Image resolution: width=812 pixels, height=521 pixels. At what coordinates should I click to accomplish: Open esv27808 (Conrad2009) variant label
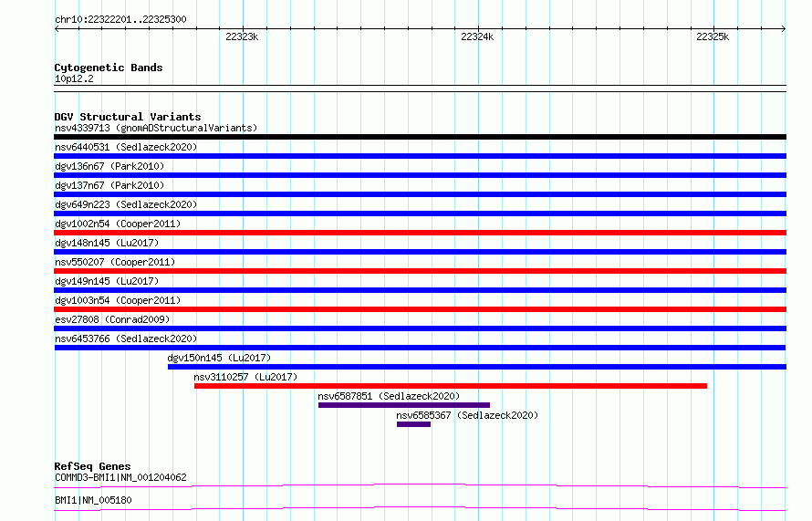(112, 319)
